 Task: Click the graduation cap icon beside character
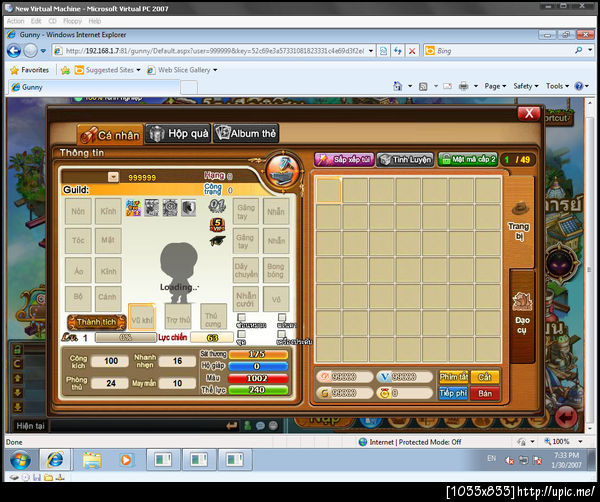tap(217, 241)
